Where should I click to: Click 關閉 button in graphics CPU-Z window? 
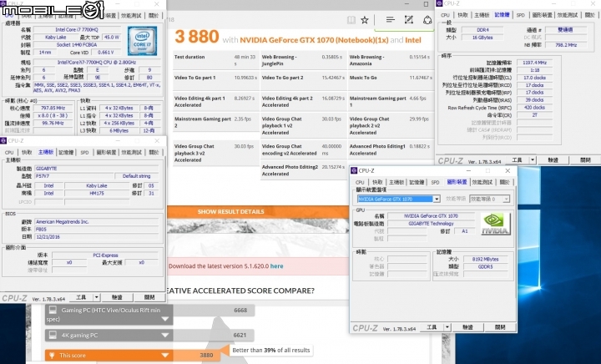[500, 327]
